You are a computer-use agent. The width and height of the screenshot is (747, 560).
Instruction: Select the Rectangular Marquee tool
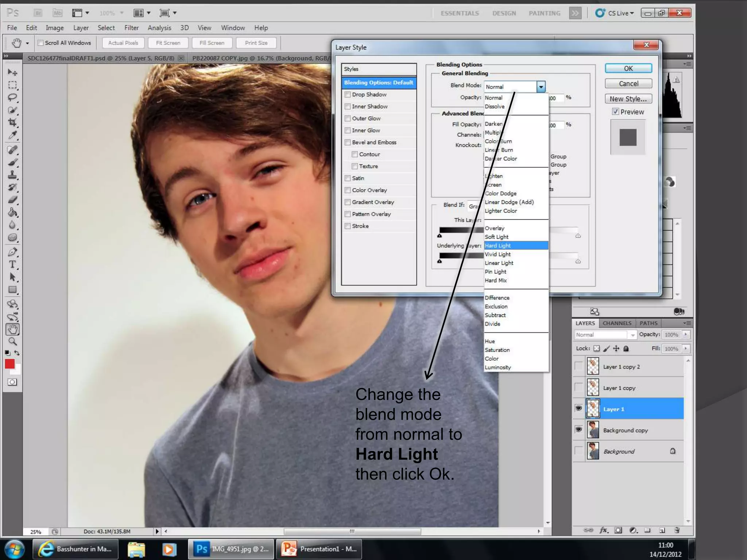pyautogui.click(x=12, y=85)
